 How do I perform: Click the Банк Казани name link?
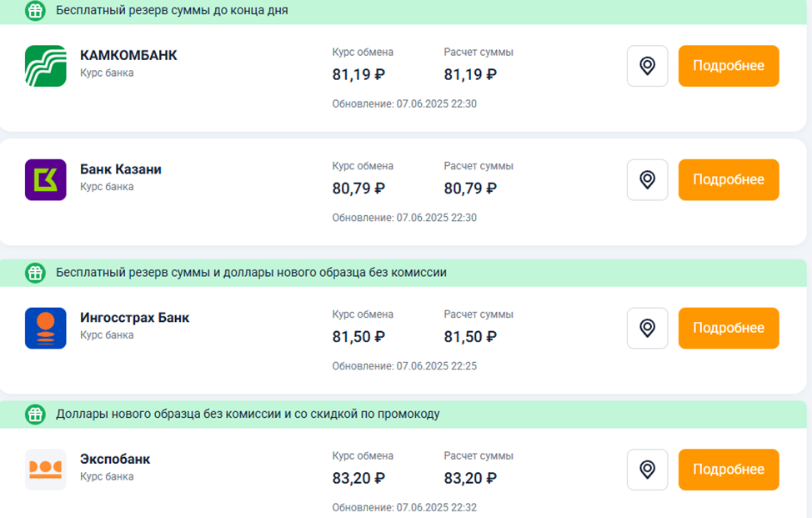[121, 169]
